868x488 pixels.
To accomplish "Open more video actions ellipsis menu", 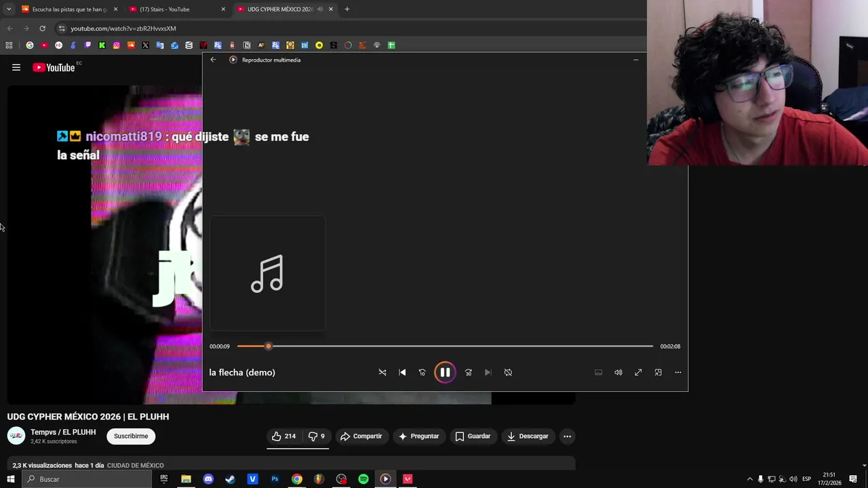I will [x=568, y=436].
